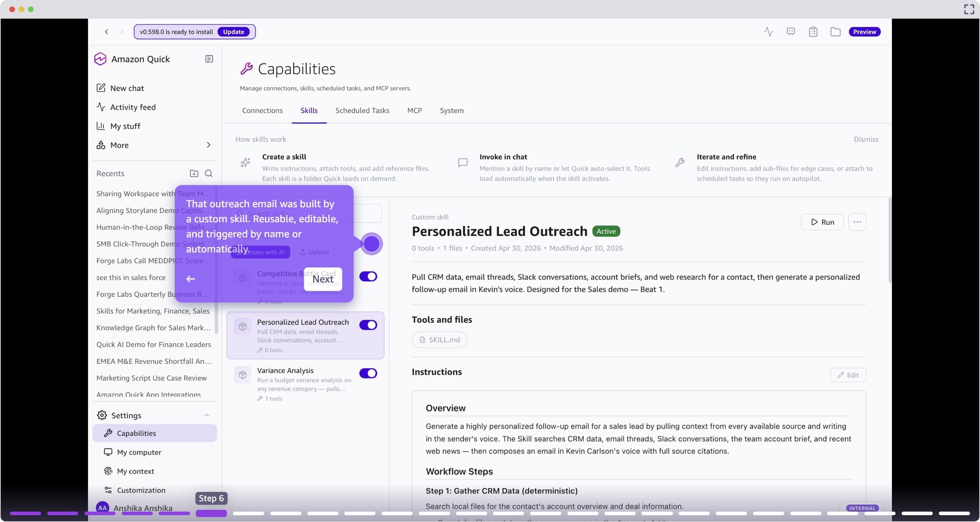Run the Personalized Lead Outreach skill

(x=822, y=222)
